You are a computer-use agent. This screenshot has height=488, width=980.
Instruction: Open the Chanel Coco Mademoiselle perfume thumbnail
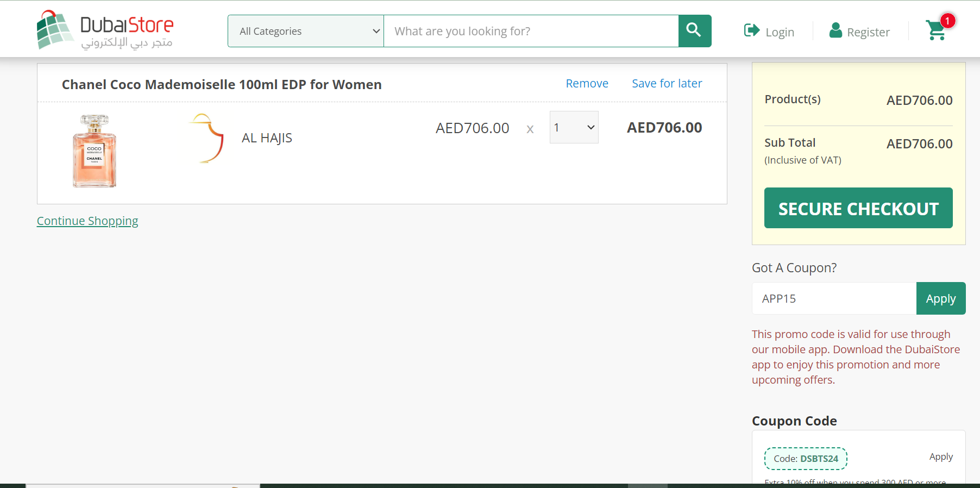[x=95, y=151]
